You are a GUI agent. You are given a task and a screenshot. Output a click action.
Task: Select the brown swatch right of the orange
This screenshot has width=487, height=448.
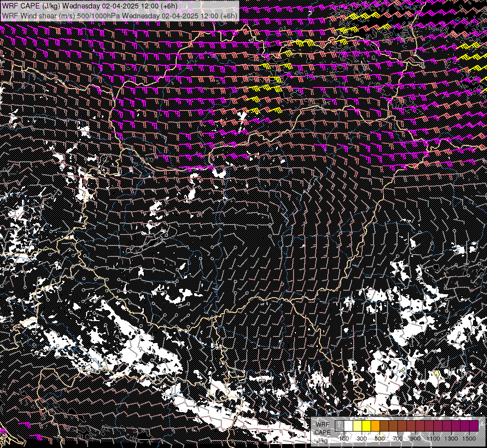[x=384, y=426]
